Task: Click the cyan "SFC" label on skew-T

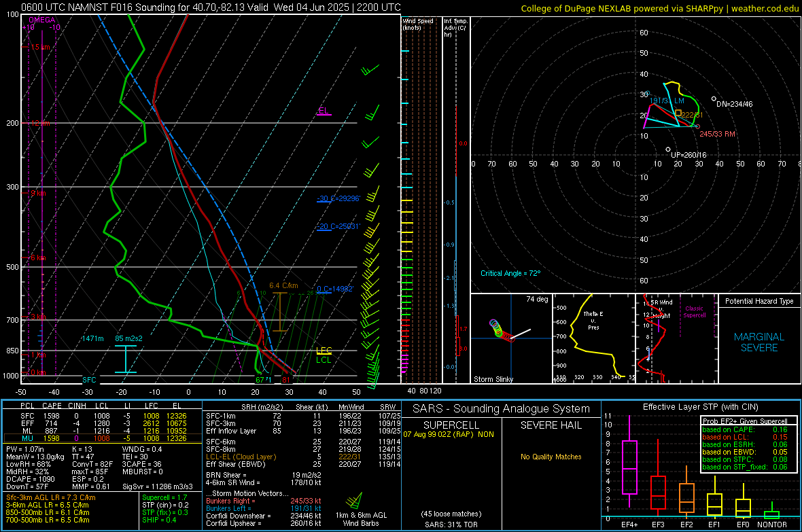Action: click(x=89, y=380)
